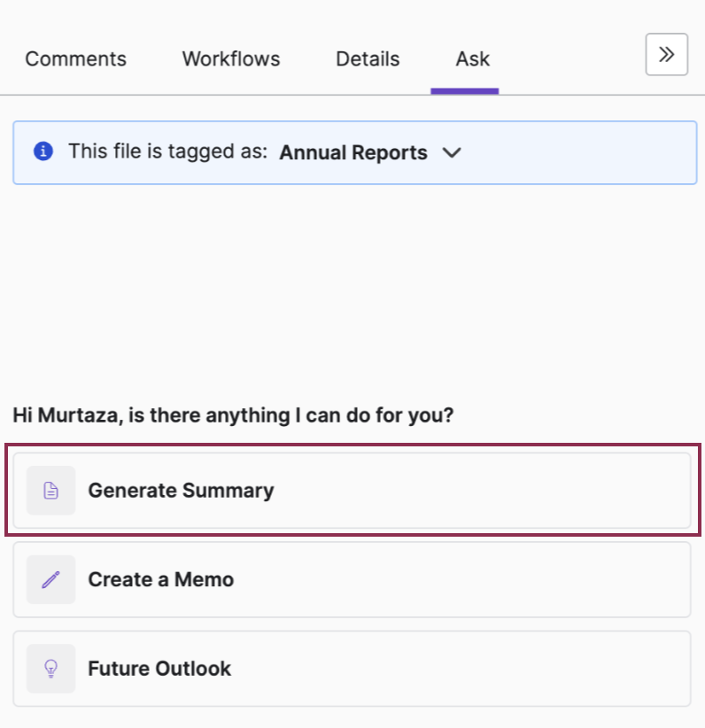Click the document icon beside Generate Summary
The width and height of the screenshot is (705, 728).
point(50,490)
